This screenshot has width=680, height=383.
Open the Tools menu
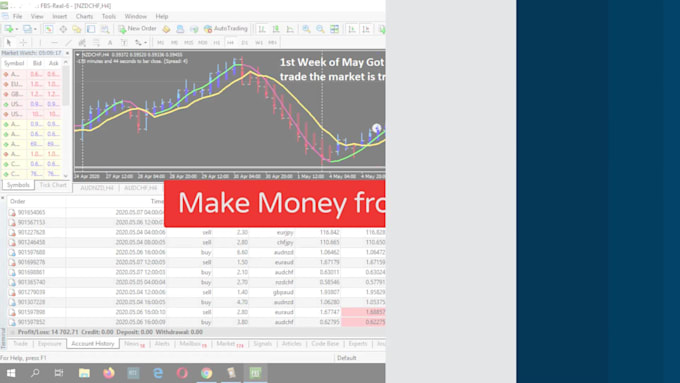coord(108,16)
